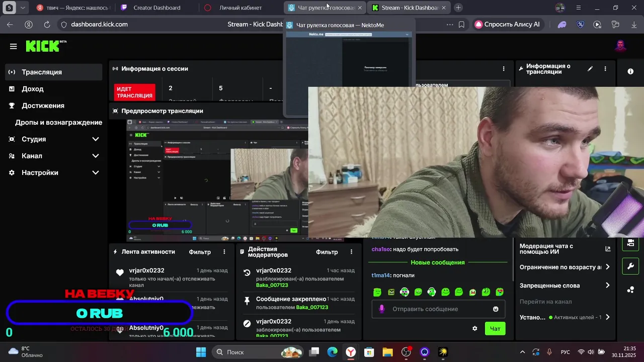644x362 pixels.
Task: Open Фильтр in Действия модераторов panel
Action: click(327, 252)
